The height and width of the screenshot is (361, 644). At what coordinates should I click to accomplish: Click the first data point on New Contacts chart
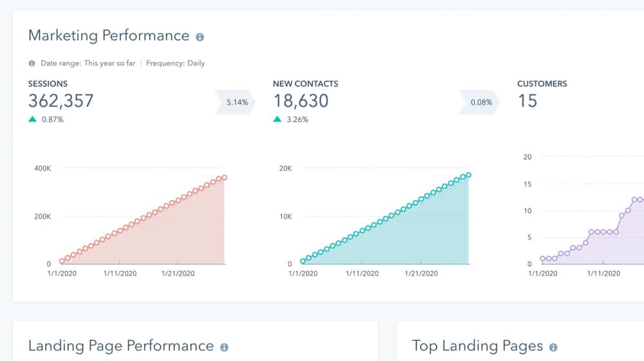click(303, 261)
